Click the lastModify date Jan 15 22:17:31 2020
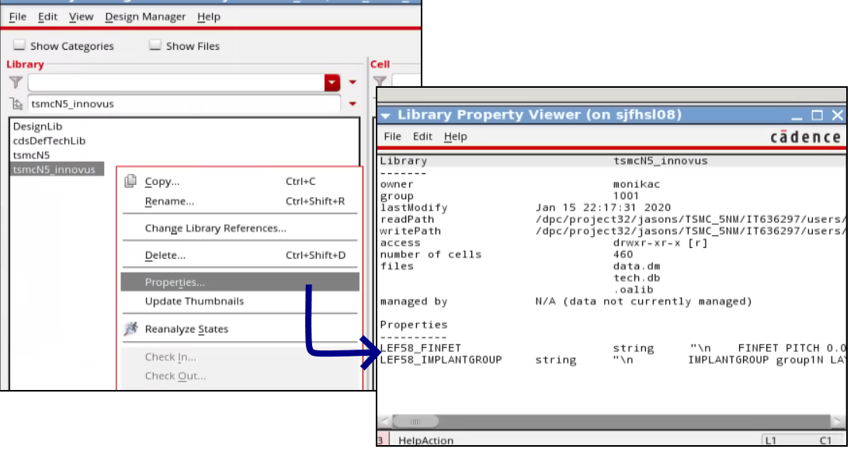Viewport: 868px width, 463px height. pos(603,207)
